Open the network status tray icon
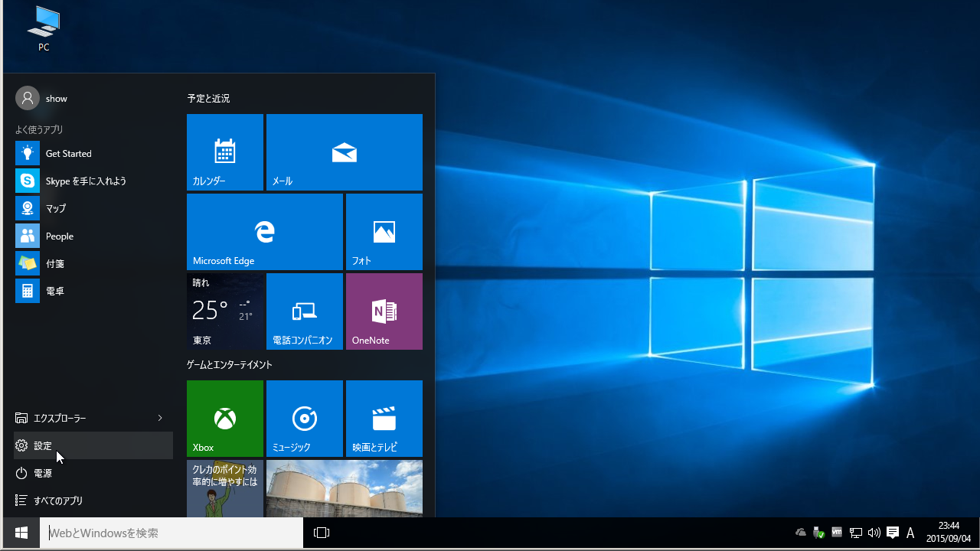The image size is (980, 551). [856, 533]
